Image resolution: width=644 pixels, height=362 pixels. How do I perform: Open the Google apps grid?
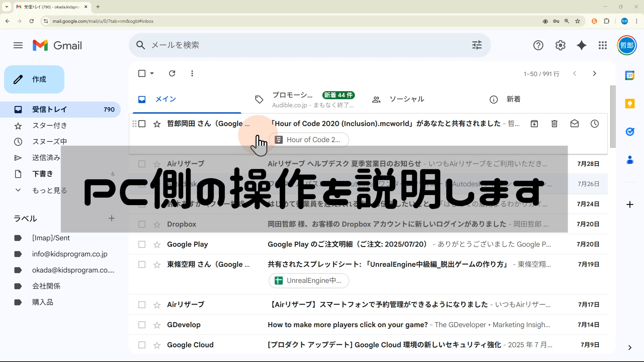(x=603, y=45)
